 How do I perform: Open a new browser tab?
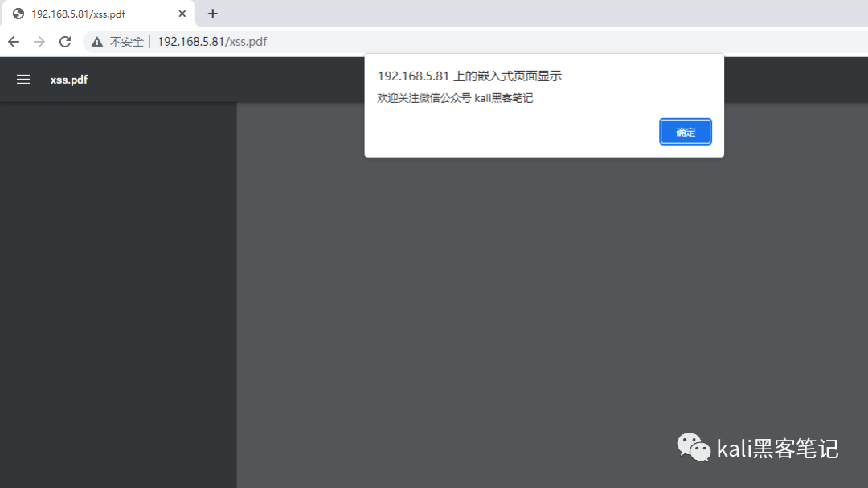(212, 13)
